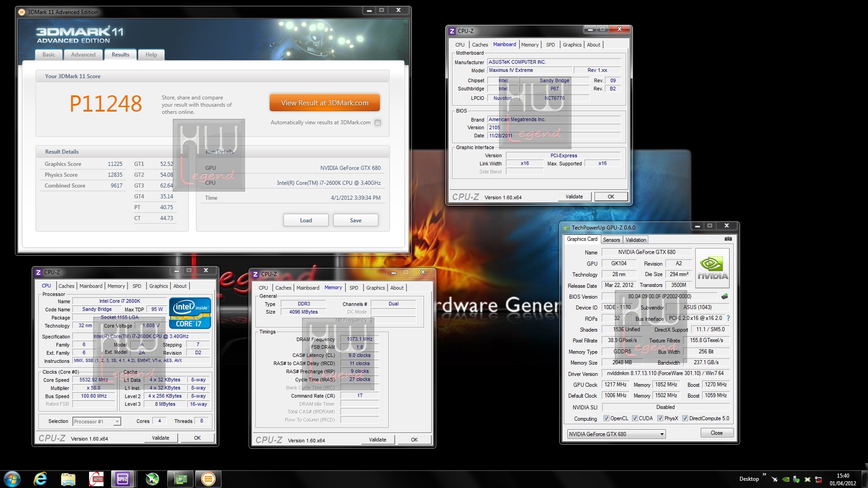Click the green X tray icon
Viewport: 868px width, 488px height.
pyautogui.click(x=807, y=479)
